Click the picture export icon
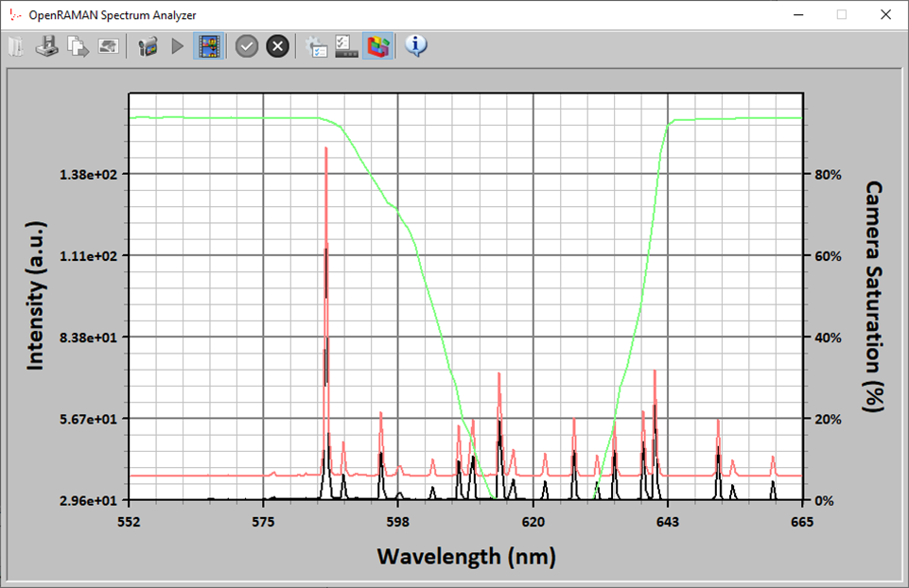This screenshot has width=909, height=588. pos(109,46)
